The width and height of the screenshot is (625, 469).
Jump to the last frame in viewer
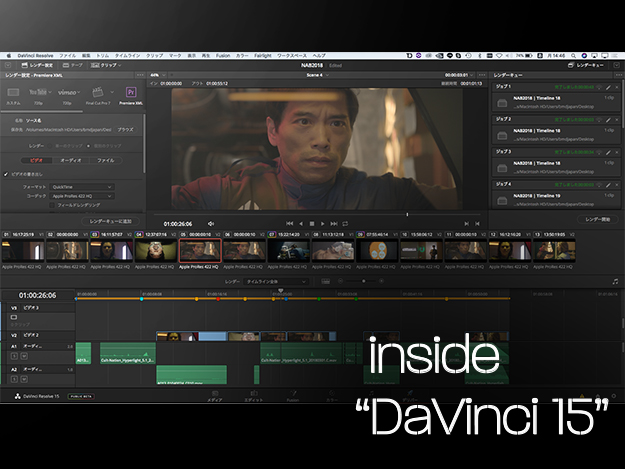point(334,224)
